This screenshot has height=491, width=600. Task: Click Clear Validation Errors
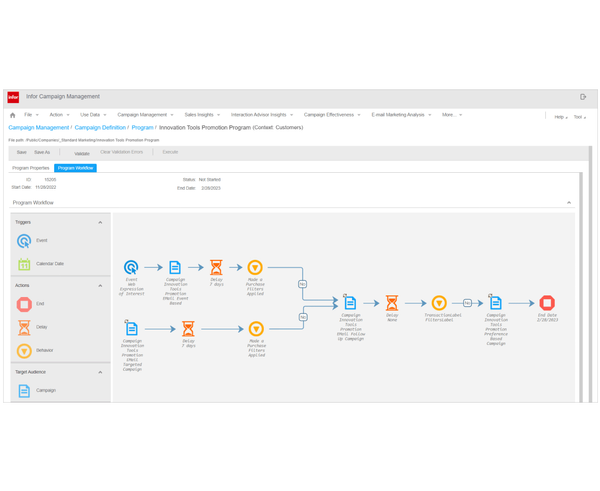click(x=121, y=152)
